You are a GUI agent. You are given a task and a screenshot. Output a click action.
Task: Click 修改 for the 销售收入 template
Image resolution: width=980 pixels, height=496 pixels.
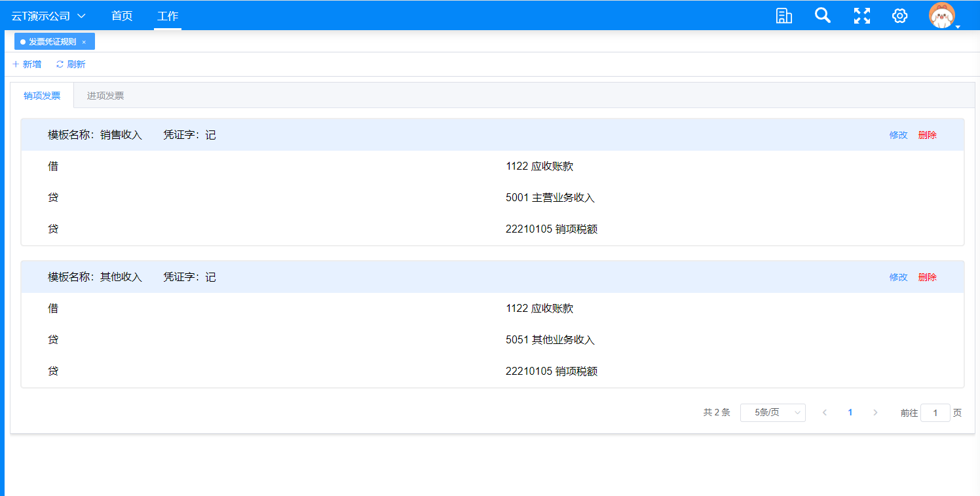[898, 135]
